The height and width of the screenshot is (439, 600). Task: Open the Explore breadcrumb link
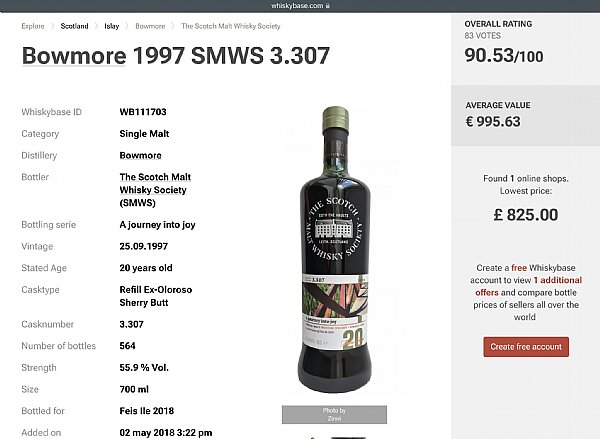click(x=33, y=26)
